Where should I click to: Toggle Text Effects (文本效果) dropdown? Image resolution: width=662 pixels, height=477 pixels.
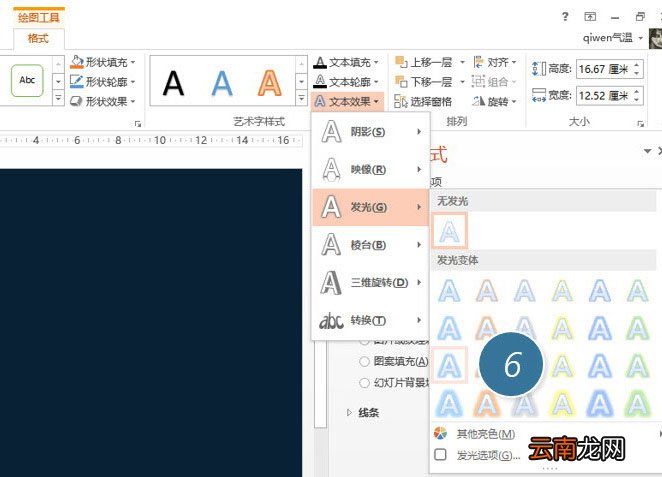click(x=347, y=101)
